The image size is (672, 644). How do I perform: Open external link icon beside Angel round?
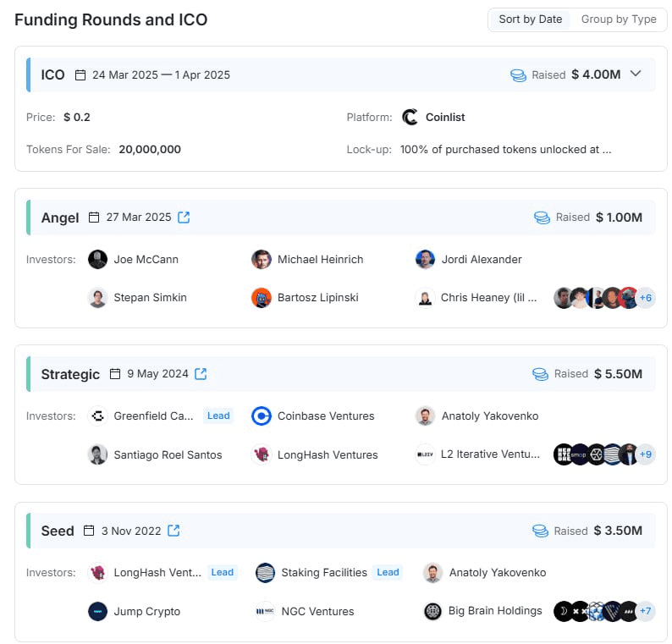click(x=184, y=217)
